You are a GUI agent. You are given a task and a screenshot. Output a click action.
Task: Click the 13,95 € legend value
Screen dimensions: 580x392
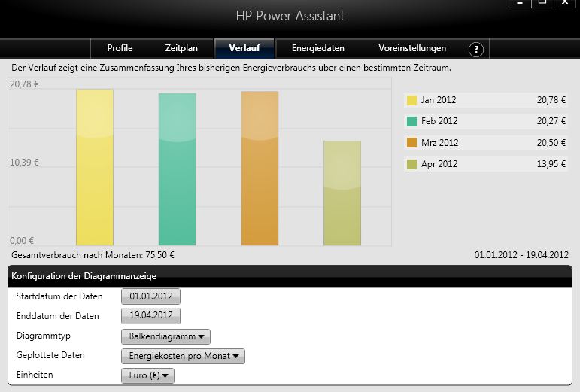coord(551,164)
